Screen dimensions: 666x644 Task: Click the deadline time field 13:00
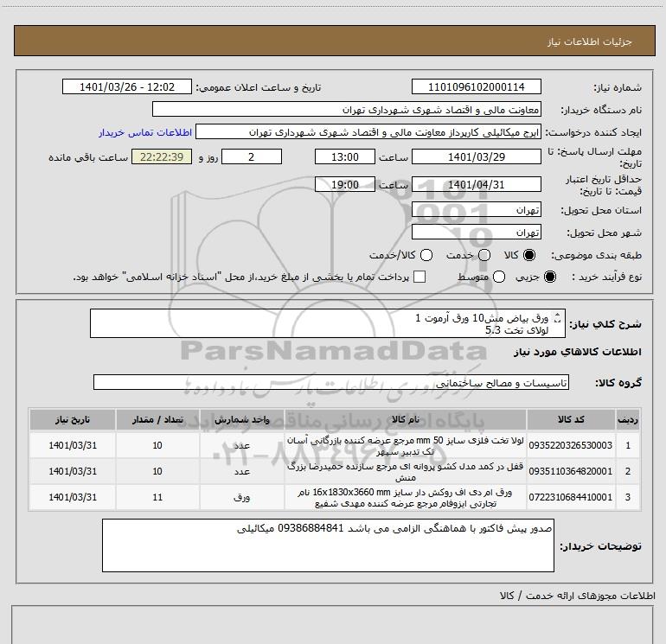[345, 157]
